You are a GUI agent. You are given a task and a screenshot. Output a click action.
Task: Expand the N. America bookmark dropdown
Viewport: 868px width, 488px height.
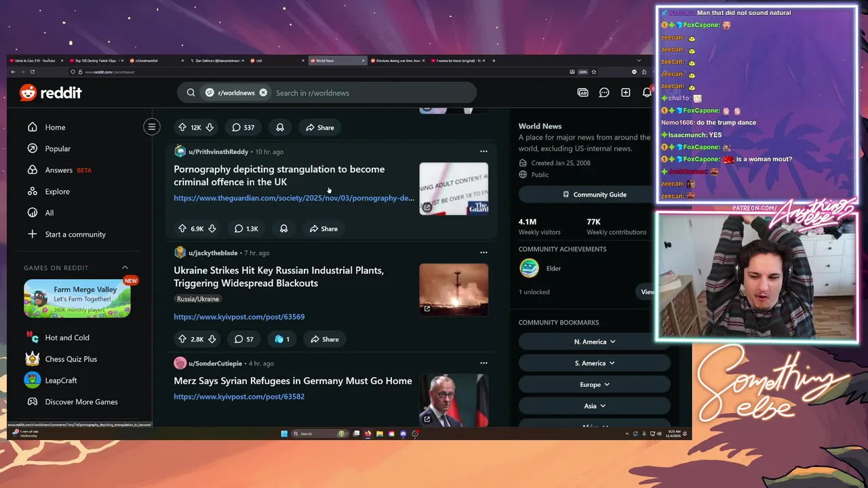tap(594, 342)
